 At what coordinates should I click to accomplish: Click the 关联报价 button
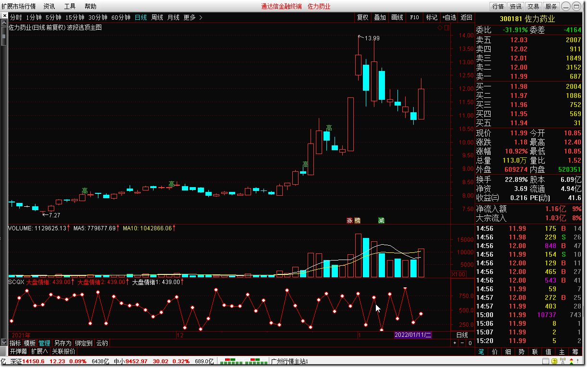coord(63,351)
